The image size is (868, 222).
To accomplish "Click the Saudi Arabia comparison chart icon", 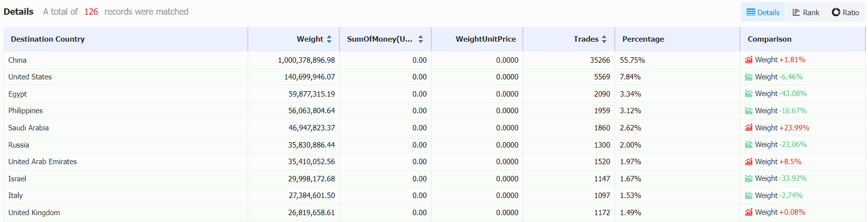I will pyautogui.click(x=749, y=128).
